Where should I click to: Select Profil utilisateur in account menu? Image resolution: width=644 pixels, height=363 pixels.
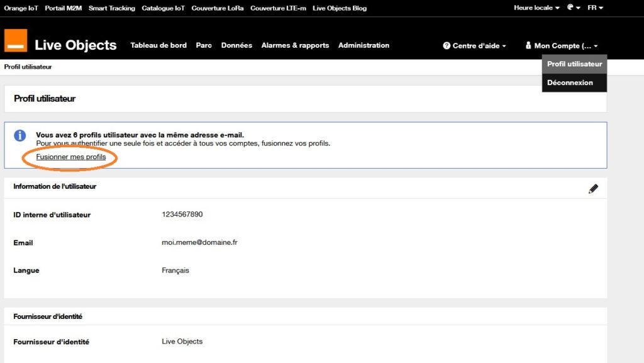point(574,64)
